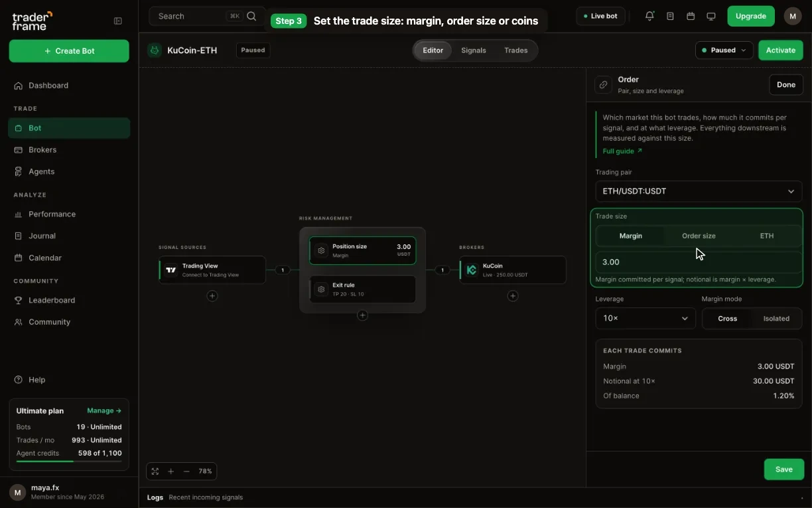Add a signal source with plus icon

coord(212,296)
